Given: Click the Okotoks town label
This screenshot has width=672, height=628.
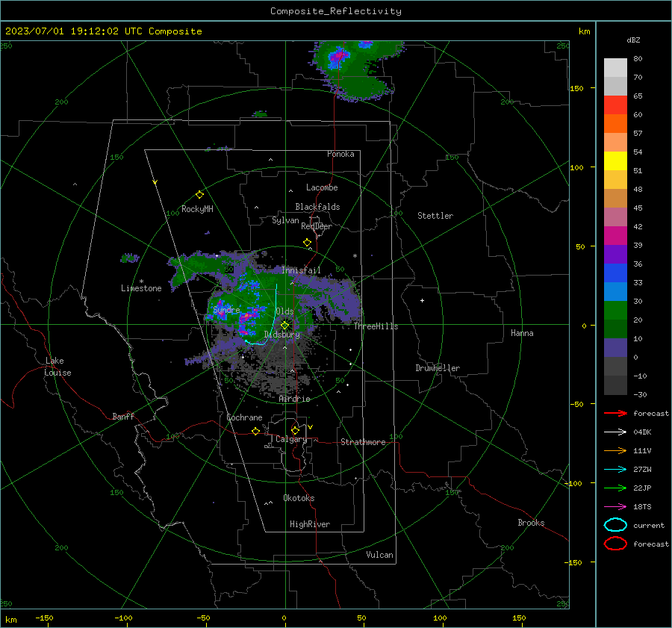Looking at the screenshot, I should pos(299,498).
